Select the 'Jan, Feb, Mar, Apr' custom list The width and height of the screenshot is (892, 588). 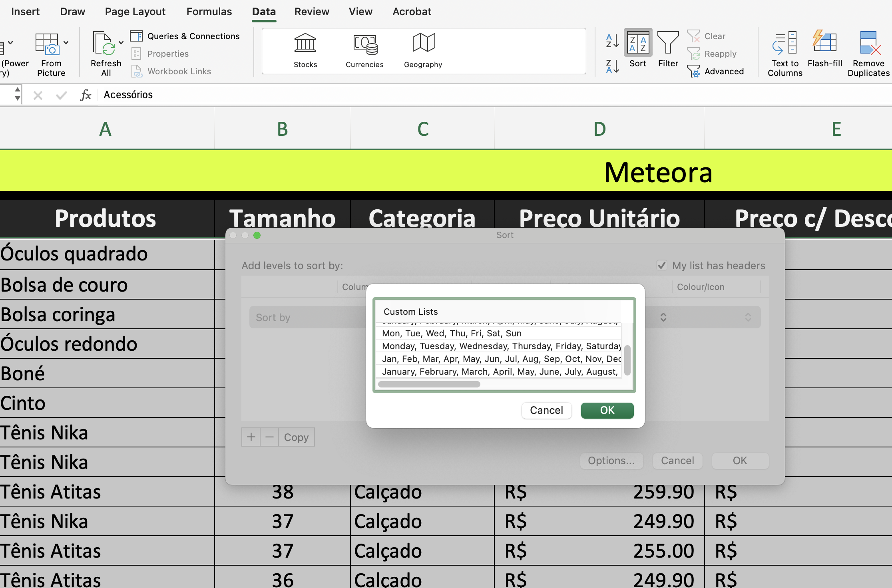(498, 359)
